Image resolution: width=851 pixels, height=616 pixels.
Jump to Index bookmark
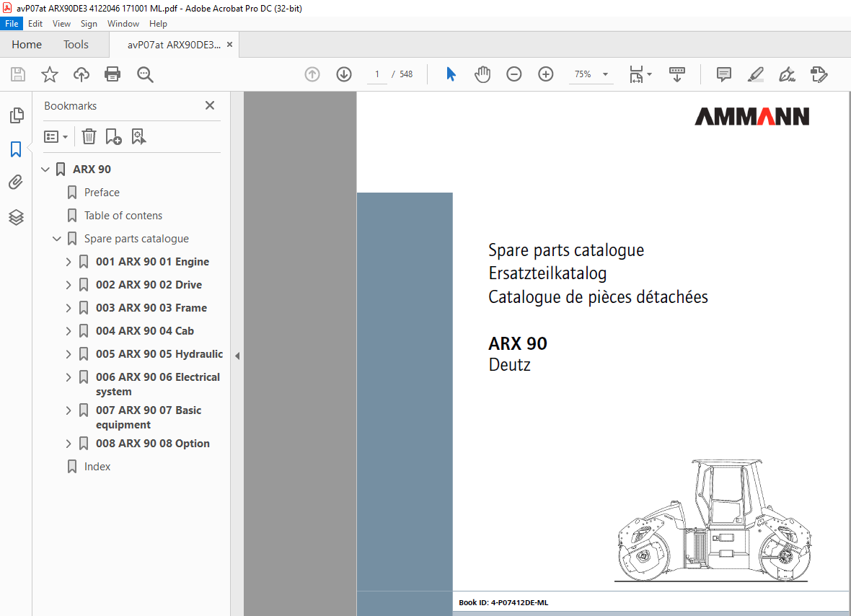[x=97, y=467]
